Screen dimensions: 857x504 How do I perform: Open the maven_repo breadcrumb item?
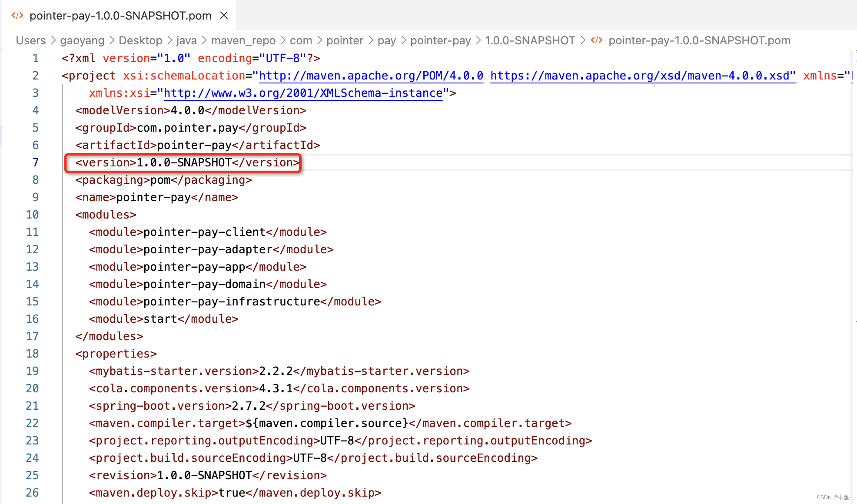243,40
